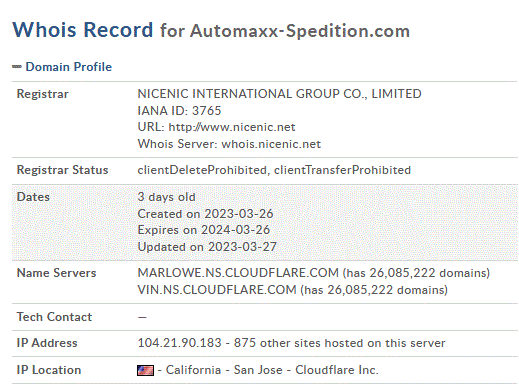Open the http://www.nicenic.net registrar URL
The image size is (519, 391).
pyautogui.click(x=232, y=127)
